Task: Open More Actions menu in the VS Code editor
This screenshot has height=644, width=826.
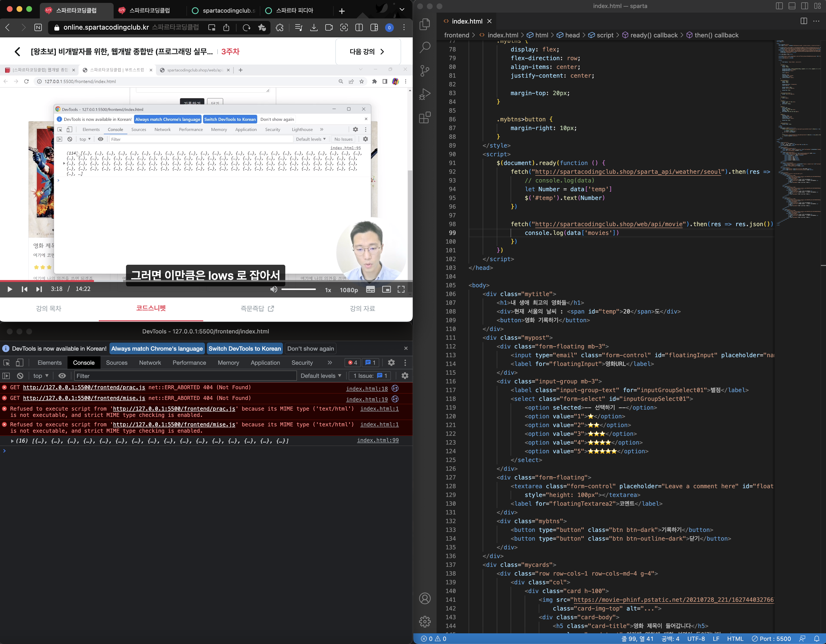Action: 816,21
